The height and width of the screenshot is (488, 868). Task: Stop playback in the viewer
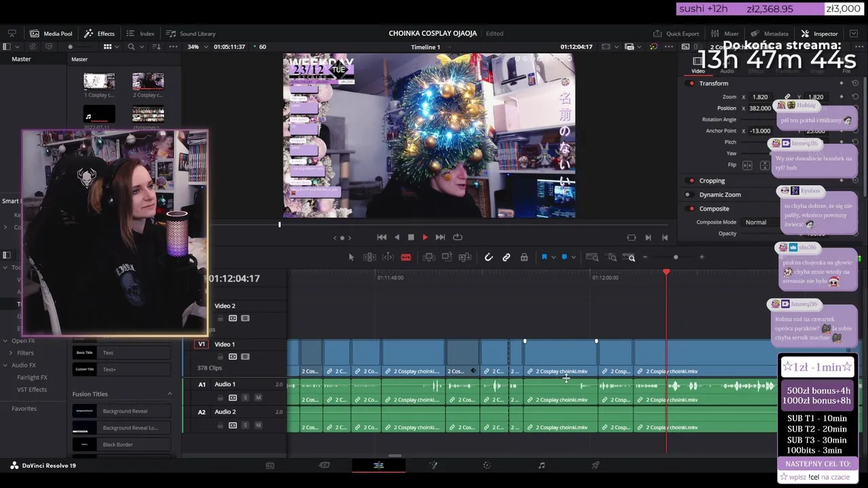tap(411, 237)
